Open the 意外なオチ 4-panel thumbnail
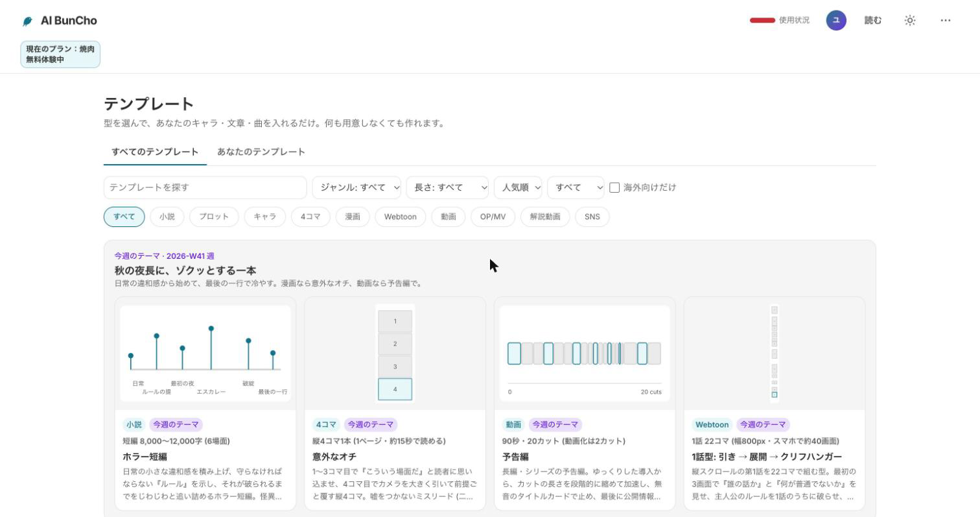The width and height of the screenshot is (980, 517). 395,354
